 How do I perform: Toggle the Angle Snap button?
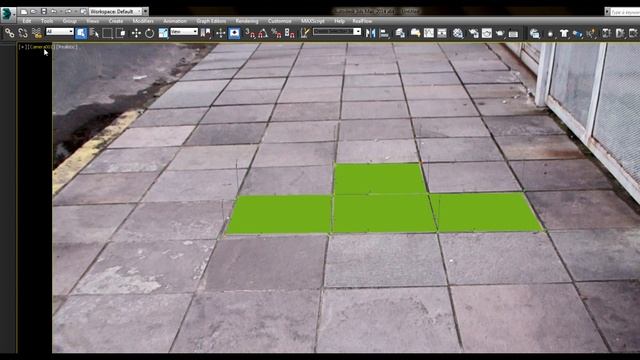263,33
